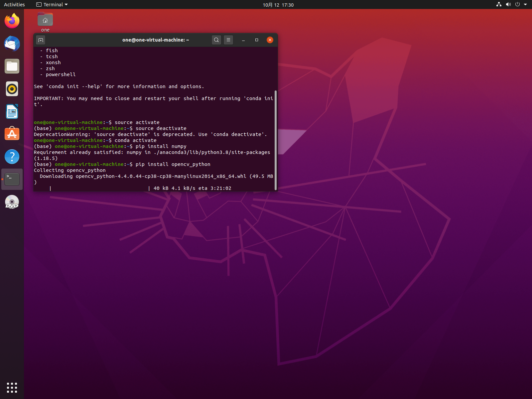Open the DVD tools icon
The width and height of the screenshot is (532, 399).
pyautogui.click(x=12, y=202)
